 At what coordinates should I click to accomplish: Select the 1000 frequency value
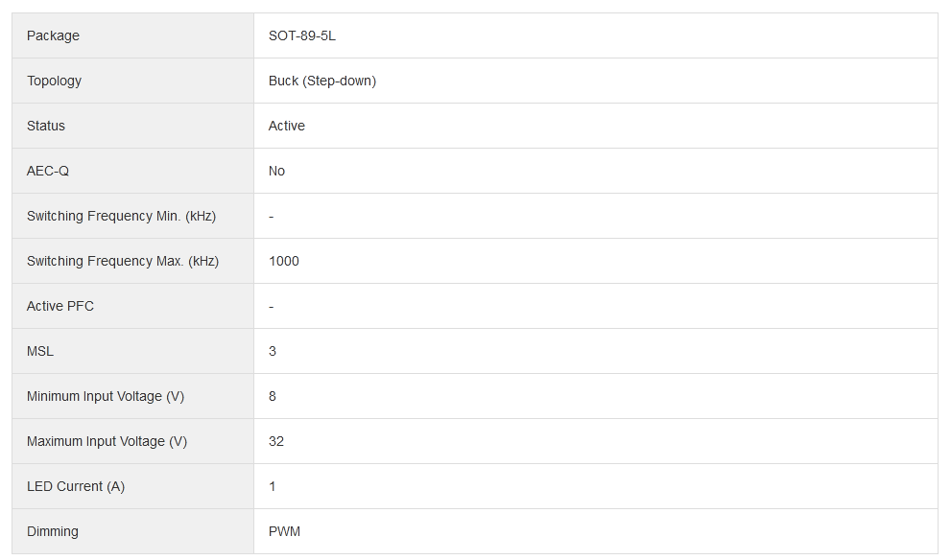283,262
